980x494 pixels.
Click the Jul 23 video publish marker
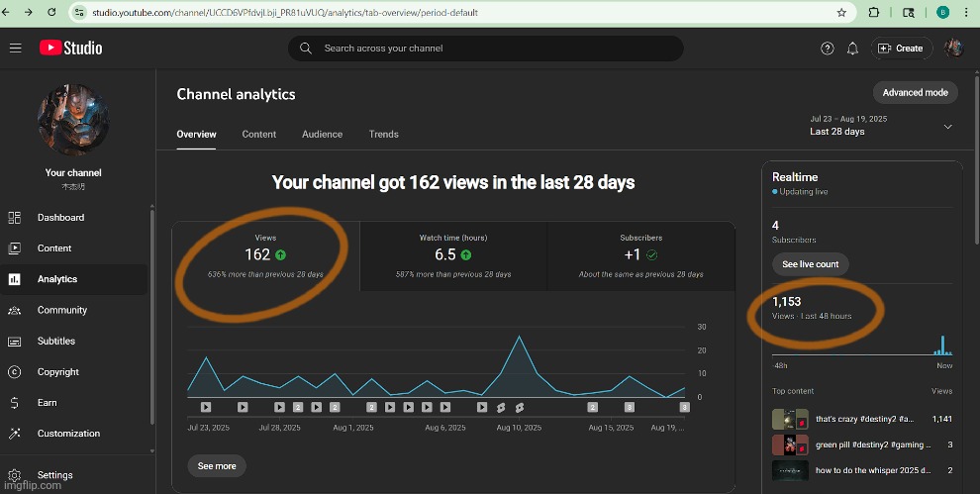pos(206,407)
